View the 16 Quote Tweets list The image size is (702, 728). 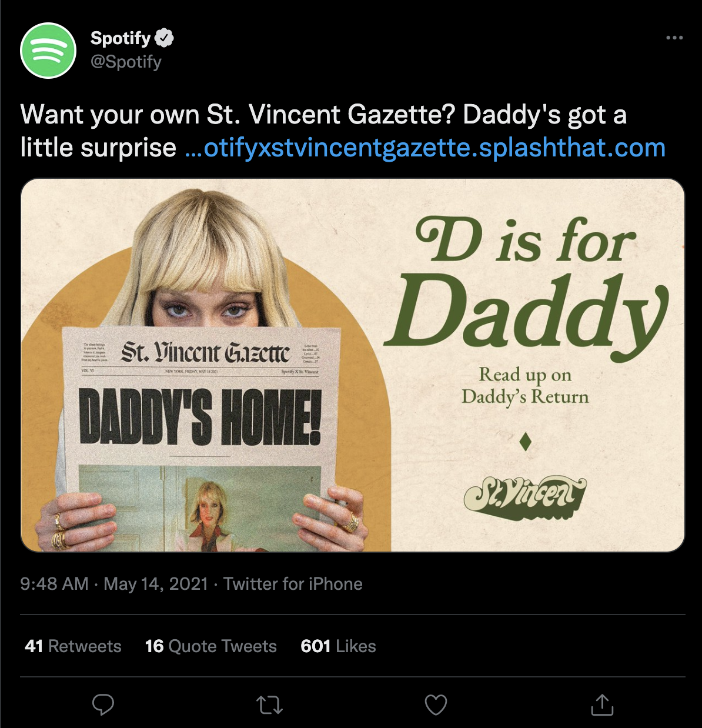(210, 646)
